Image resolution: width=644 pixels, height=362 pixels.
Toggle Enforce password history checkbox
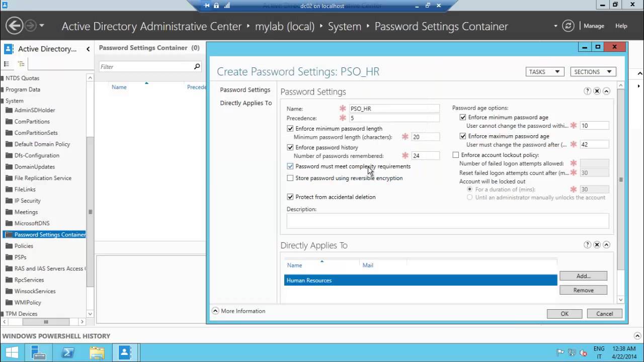click(290, 147)
